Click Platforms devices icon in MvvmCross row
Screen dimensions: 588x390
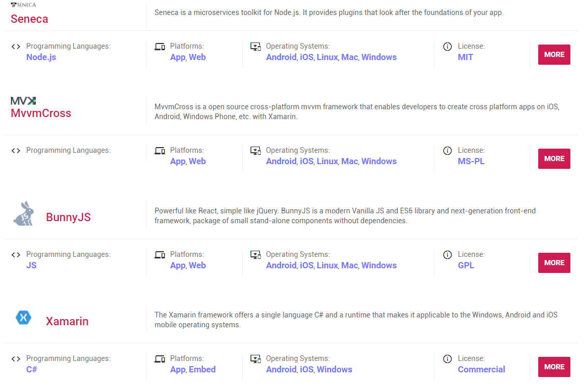click(x=160, y=151)
